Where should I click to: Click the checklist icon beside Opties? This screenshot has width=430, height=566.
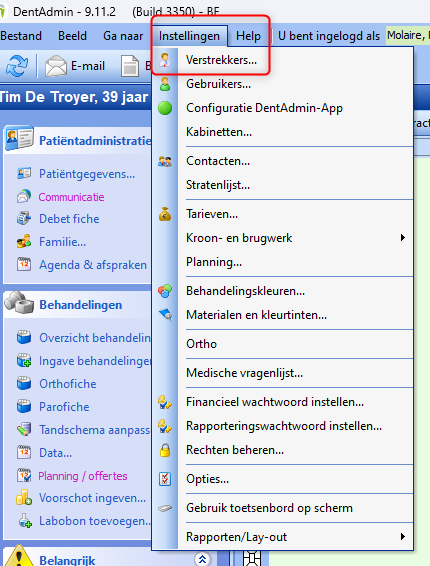[x=165, y=479]
